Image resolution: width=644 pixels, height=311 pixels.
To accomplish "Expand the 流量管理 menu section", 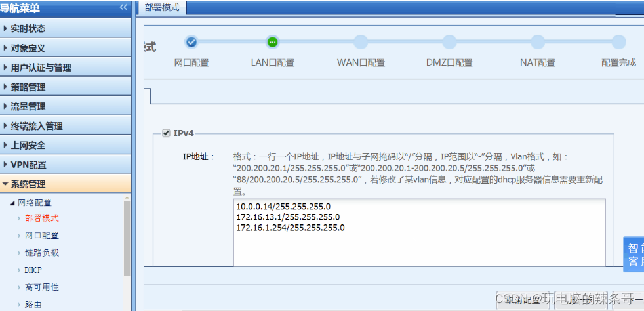I will point(66,106).
